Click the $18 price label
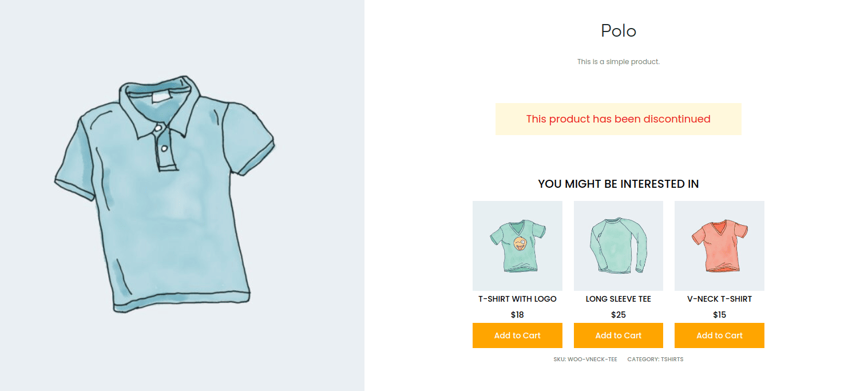The image size is (868, 391). click(517, 315)
